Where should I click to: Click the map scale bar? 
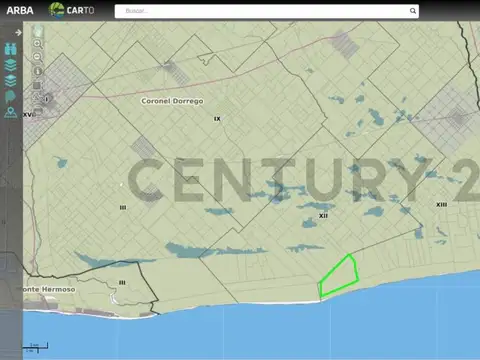[35, 347]
